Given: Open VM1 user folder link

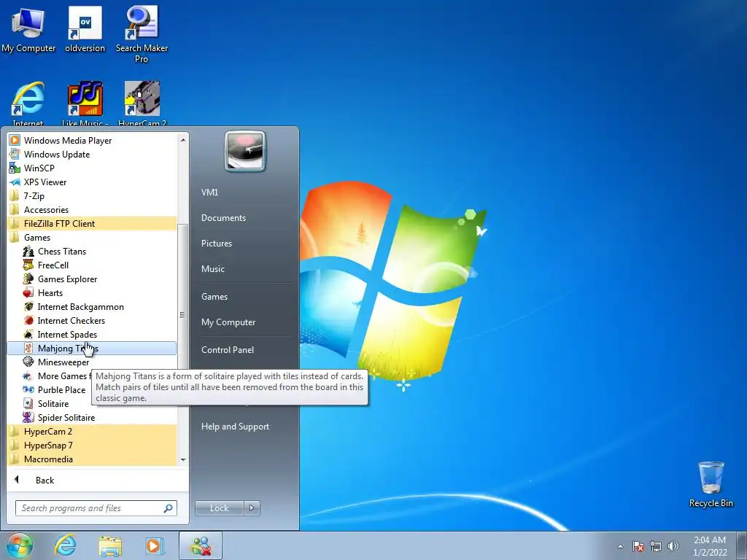Looking at the screenshot, I should 209,192.
